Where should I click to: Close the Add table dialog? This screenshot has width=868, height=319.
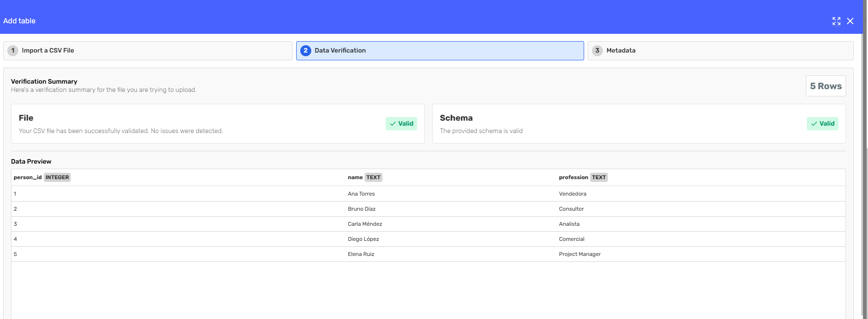(x=850, y=21)
